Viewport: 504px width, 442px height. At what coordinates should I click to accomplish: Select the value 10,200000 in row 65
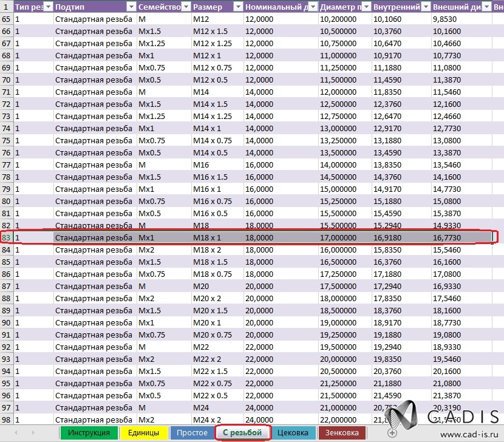pos(345,19)
